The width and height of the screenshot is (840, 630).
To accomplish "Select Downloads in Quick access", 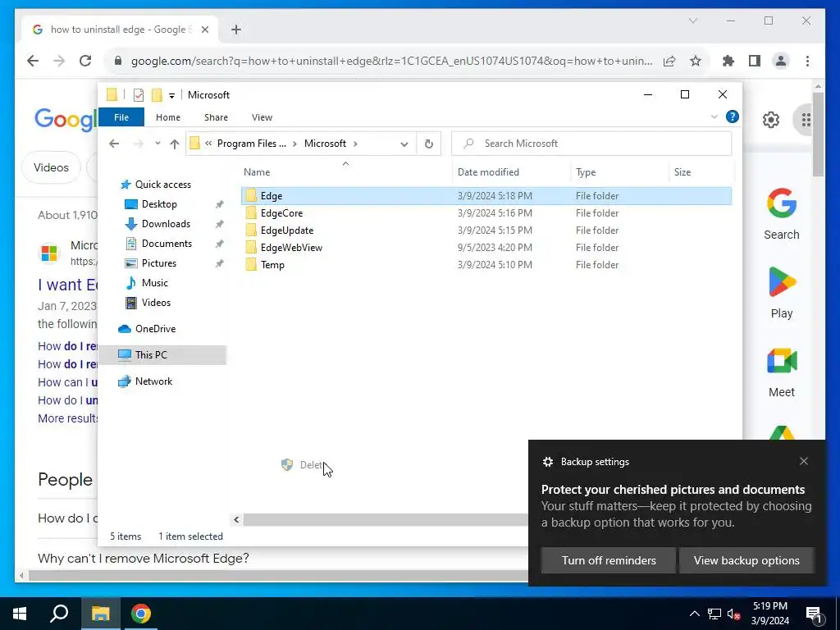I will (166, 224).
